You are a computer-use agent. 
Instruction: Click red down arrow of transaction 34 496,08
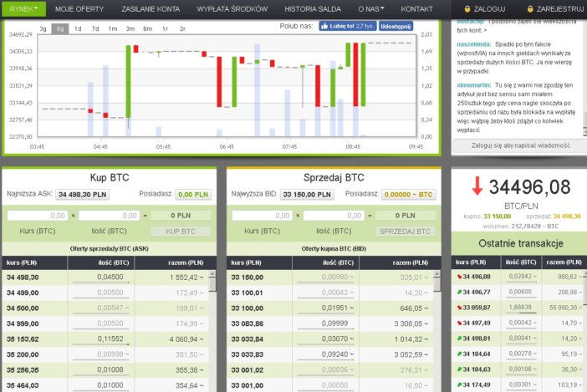[x=459, y=277]
